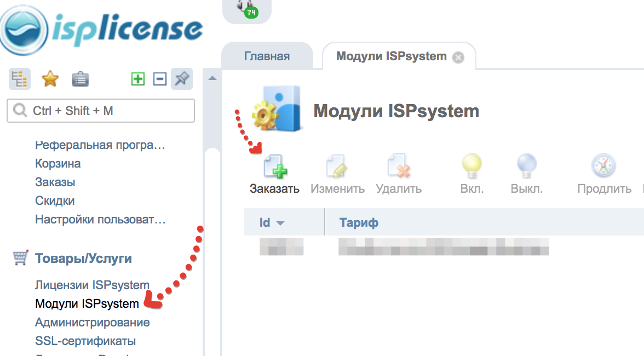Click the sidebar scroll up arrow
This screenshot has height=356, width=644.
pyautogui.click(x=212, y=79)
